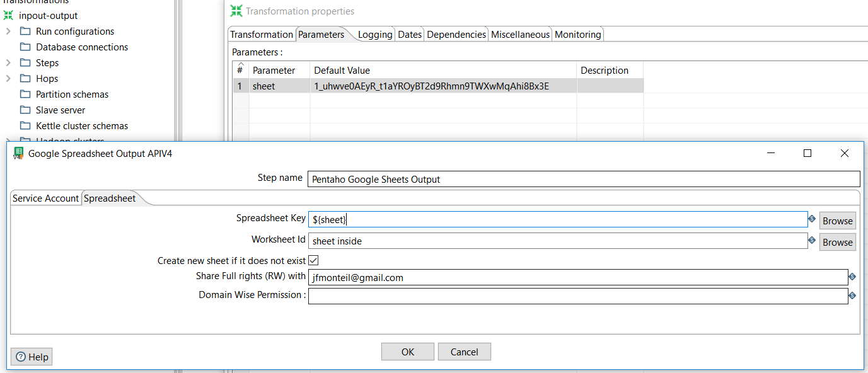Select Slave server tree item
This screenshot has height=373, width=868.
(x=61, y=110)
